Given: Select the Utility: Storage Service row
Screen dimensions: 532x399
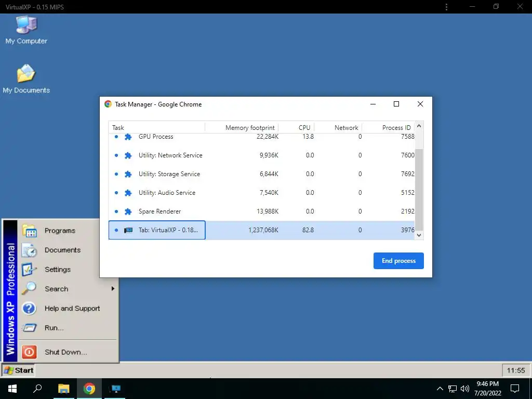Looking at the screenshot, I should point(262,174).
